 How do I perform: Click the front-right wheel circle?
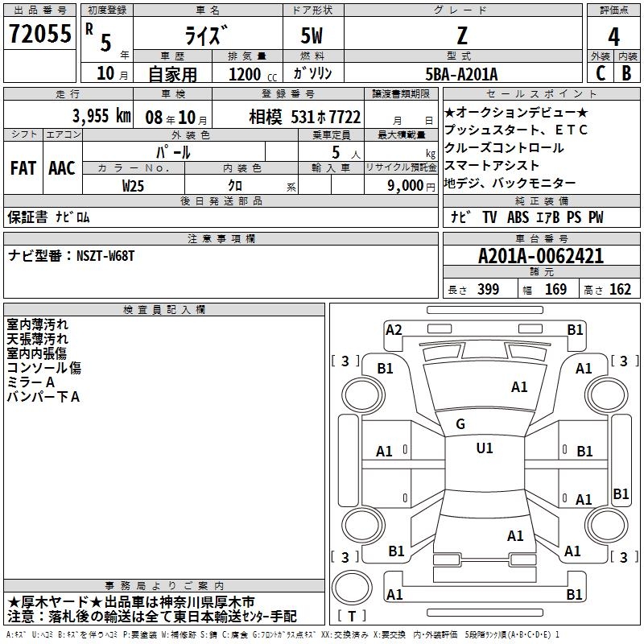tap(607, 394)
